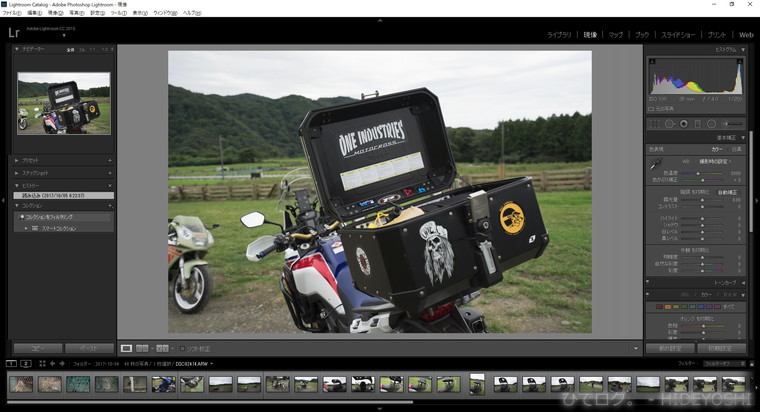Image resolution: width=760 pixels, height=412 pixels.
Task: Expand the Tone Curve panel
Action: [744, 283]
